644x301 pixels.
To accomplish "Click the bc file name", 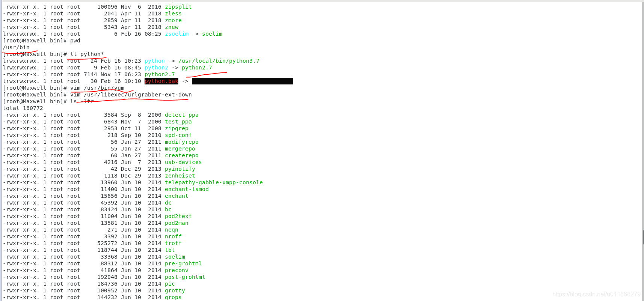I will [168, 209].
